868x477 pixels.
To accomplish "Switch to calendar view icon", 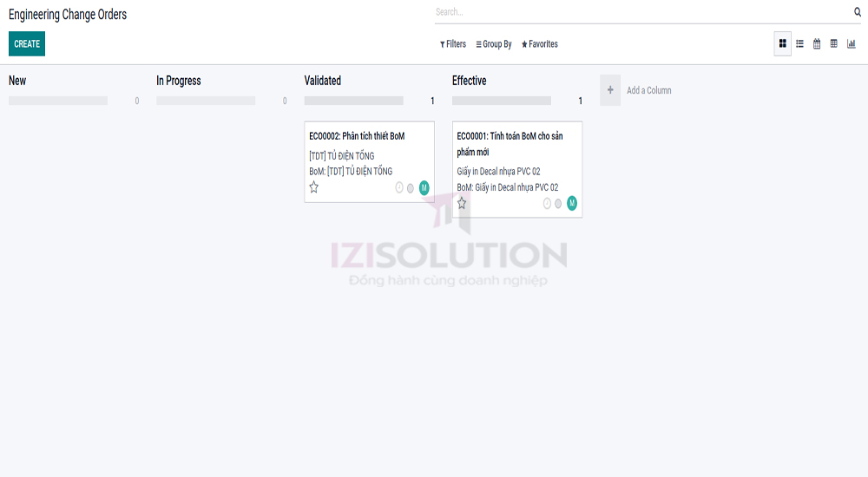I will click(x=817, y=44).
